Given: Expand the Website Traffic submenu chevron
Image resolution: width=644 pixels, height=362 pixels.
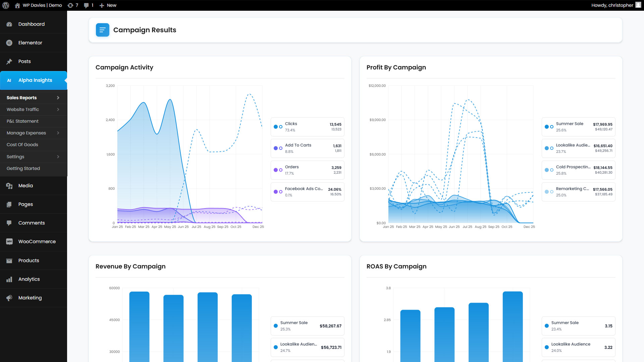Looking at the screenshot, I should 58,109.
